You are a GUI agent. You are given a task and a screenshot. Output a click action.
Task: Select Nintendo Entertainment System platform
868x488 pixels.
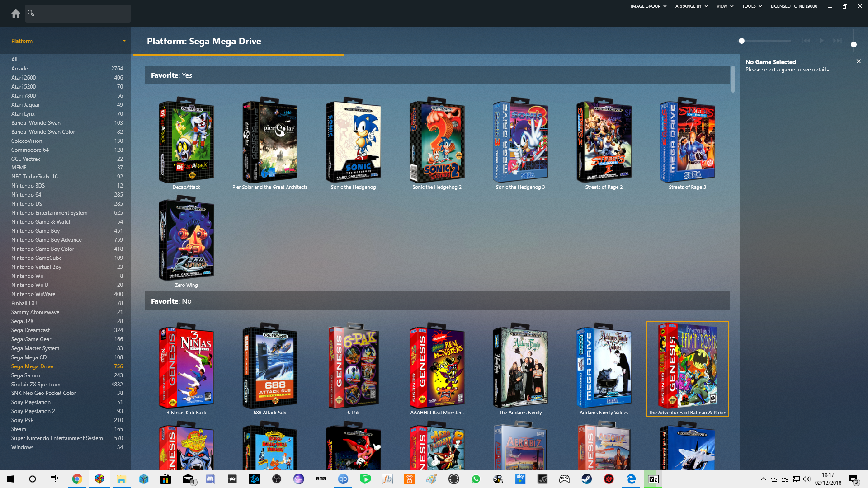tap(67, 213)
